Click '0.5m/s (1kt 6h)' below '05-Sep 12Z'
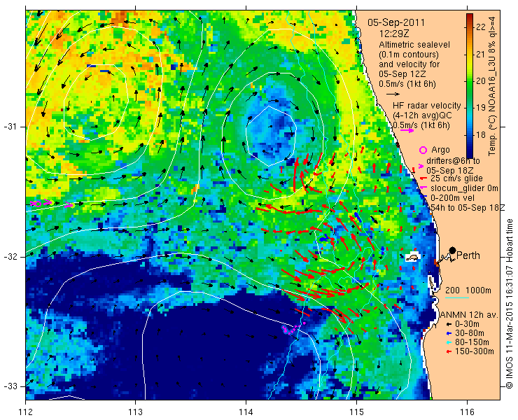The image size is (518, 420). coord(407,84)
